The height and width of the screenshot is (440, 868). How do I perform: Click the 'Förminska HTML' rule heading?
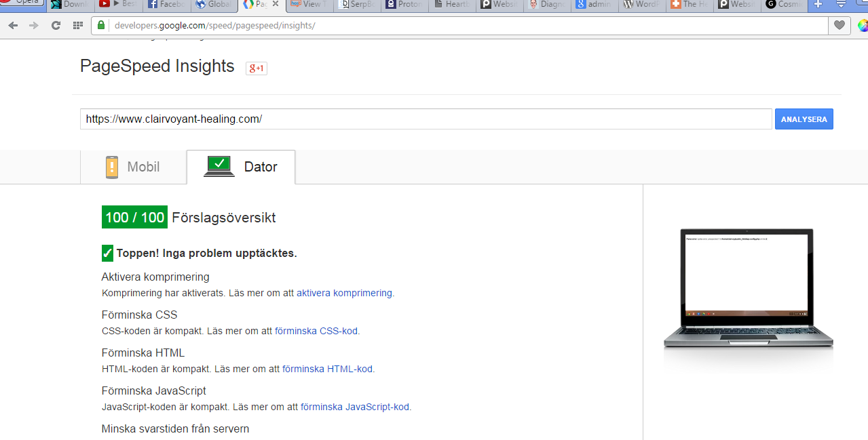click(x=143, y=353)
